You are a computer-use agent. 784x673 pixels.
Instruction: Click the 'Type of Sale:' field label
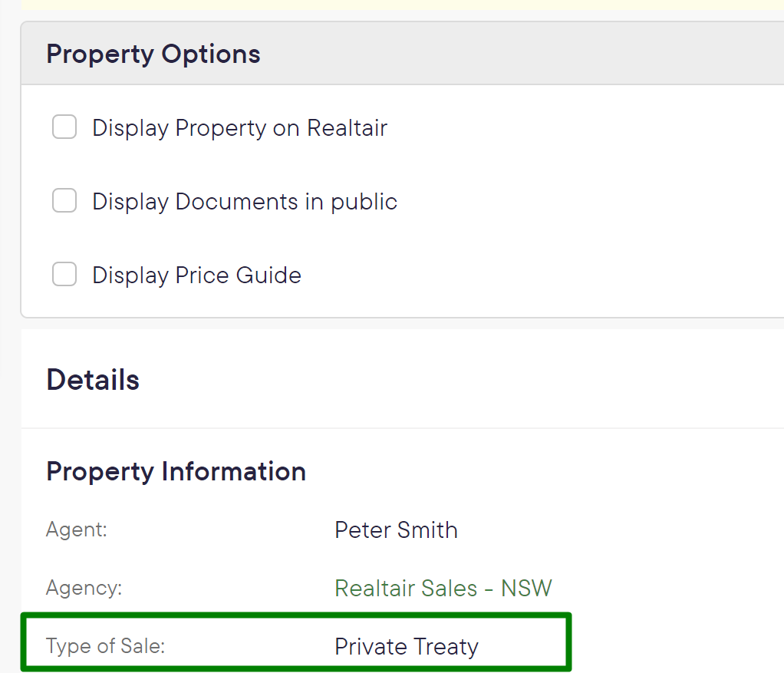point(106,647)
